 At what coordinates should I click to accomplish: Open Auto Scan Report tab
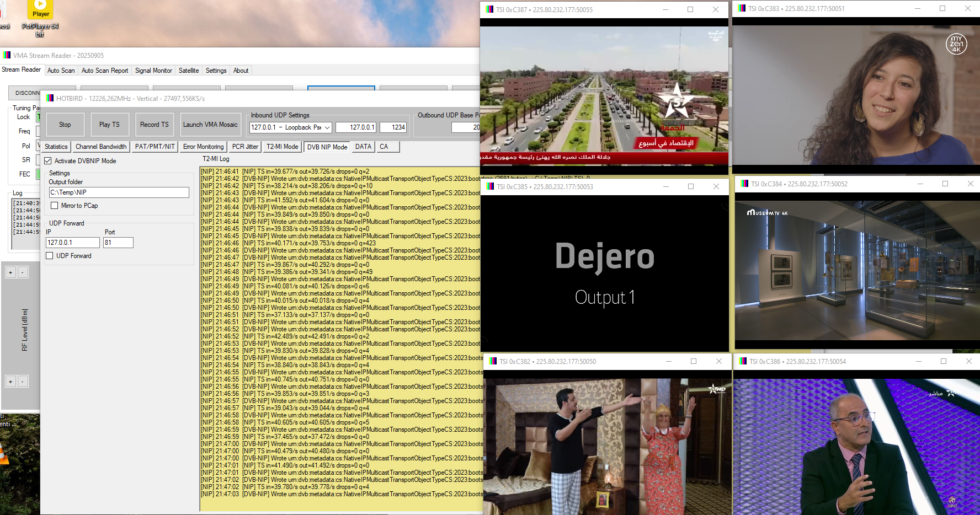pyautogui.click(x=105, y=71)
